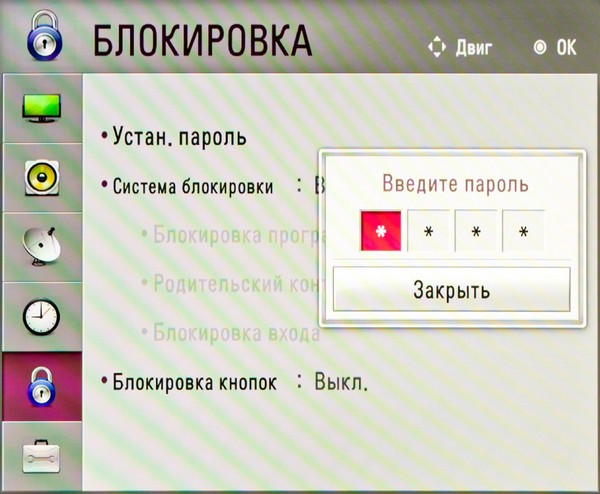Select the satellite dish Channels icon

tap(40, 247)
